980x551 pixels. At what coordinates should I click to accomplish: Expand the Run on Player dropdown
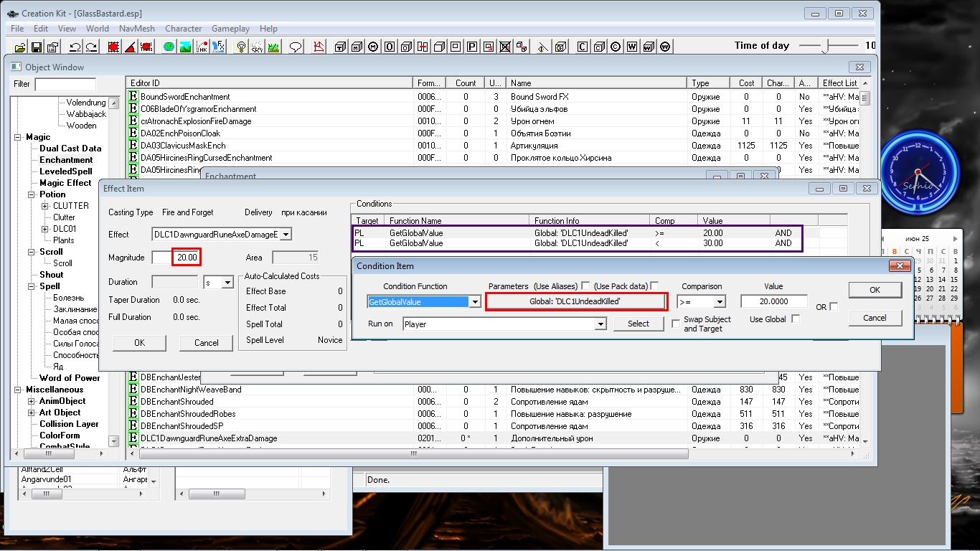pos(600,324)
